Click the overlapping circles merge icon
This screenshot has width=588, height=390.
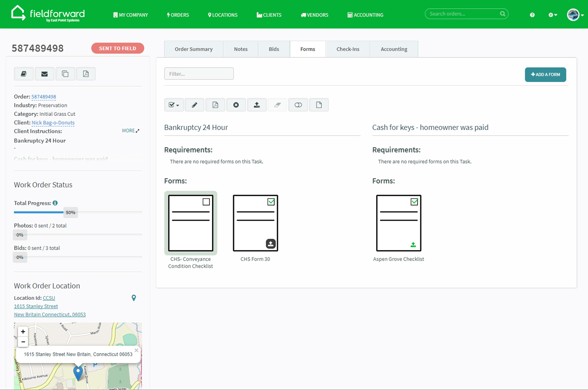point(298,104)
